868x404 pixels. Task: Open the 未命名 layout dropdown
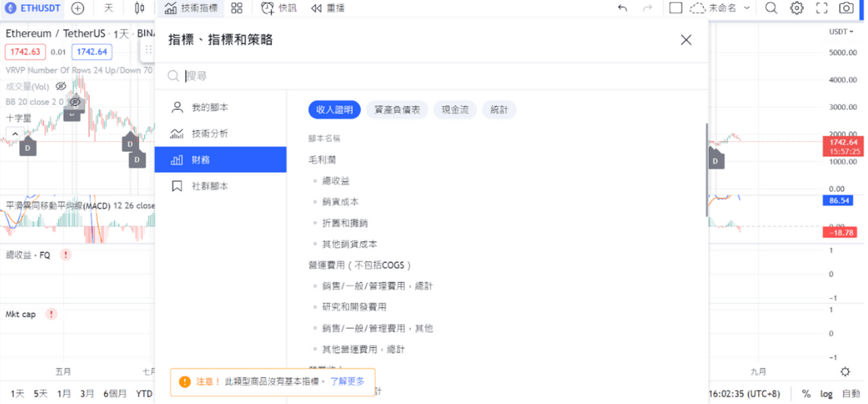pyautogui.click(x=720, y=8)
